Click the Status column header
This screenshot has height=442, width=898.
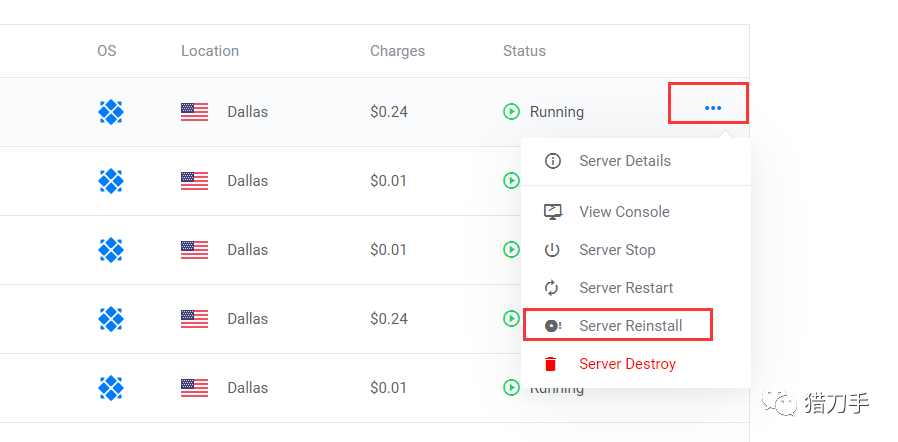pos(524,51)
